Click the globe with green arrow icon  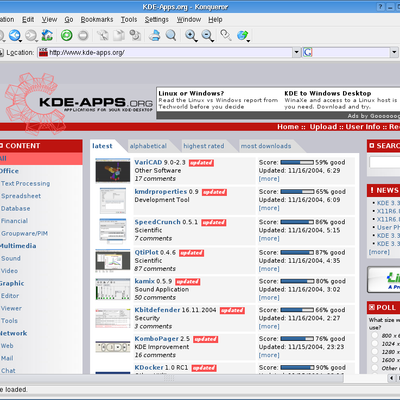(x=242, y=35)
